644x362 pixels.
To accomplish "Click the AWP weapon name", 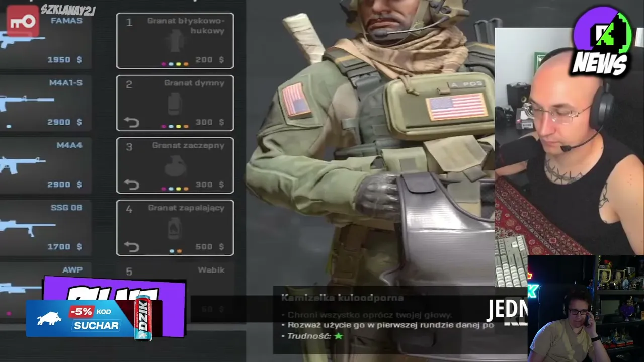I will point(72,270).
